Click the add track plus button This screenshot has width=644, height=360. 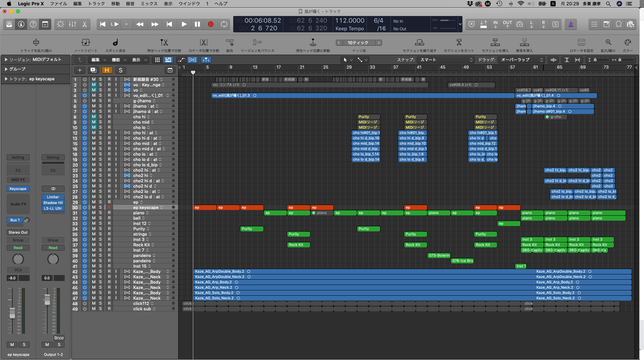click(x=80, y=70)
